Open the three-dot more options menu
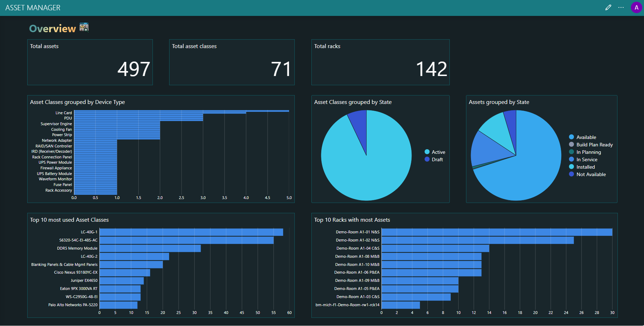This screenshot has height=326, width=644. pos(621,7)
